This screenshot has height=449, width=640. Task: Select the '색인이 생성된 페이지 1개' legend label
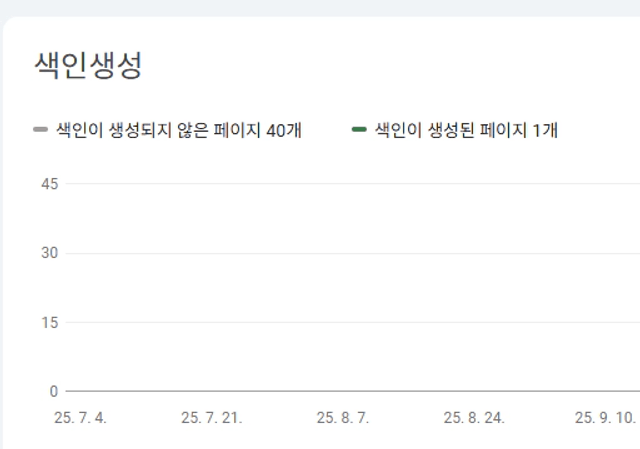(465, 129)
